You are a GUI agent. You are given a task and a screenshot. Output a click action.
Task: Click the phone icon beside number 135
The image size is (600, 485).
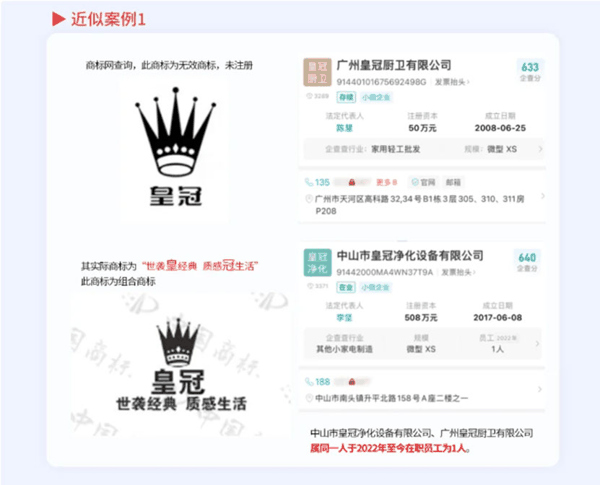coord(310,183)
